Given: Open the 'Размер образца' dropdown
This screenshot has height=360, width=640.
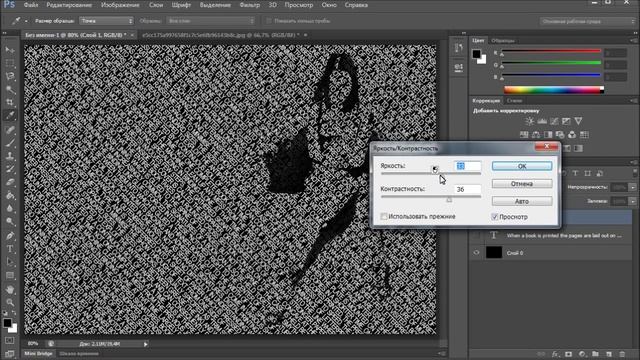Looking at the screenshot, I should coord(106,21).
